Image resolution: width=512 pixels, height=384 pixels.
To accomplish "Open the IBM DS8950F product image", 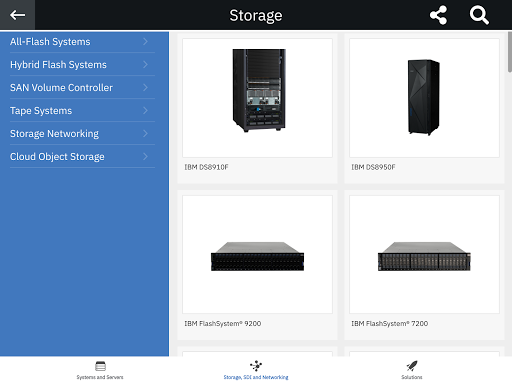I will (424, 98).
